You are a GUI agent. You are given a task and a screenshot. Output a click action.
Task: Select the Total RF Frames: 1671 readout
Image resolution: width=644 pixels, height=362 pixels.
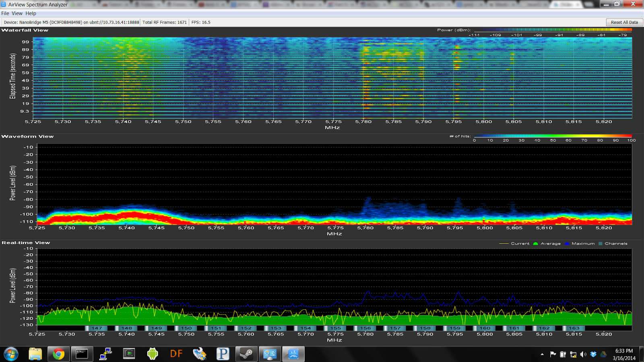coord(165,22)
